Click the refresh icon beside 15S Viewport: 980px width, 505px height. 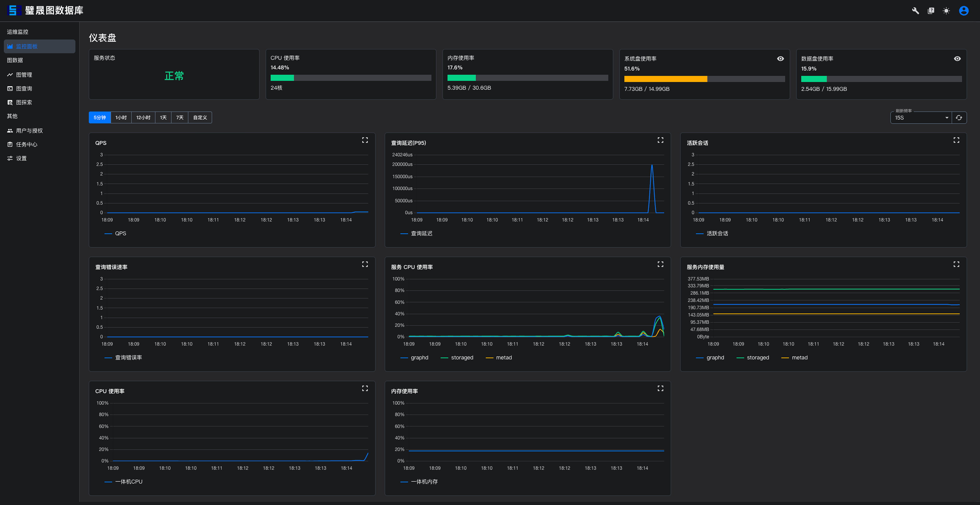coord(959,118)
